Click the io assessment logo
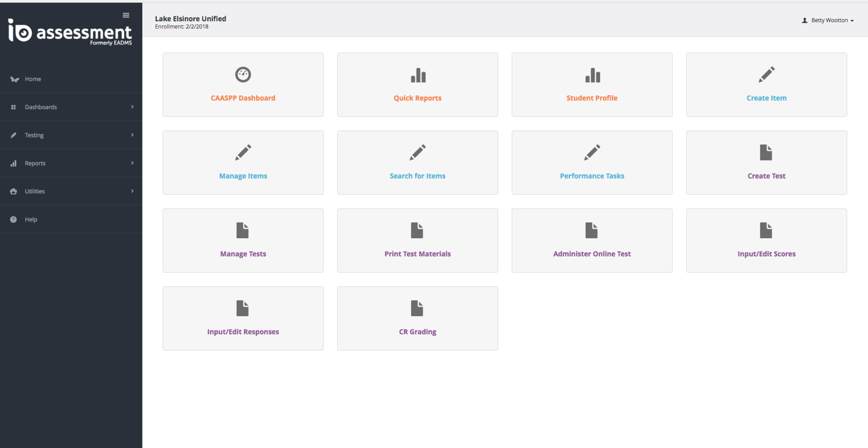 [x=70, y=32]
